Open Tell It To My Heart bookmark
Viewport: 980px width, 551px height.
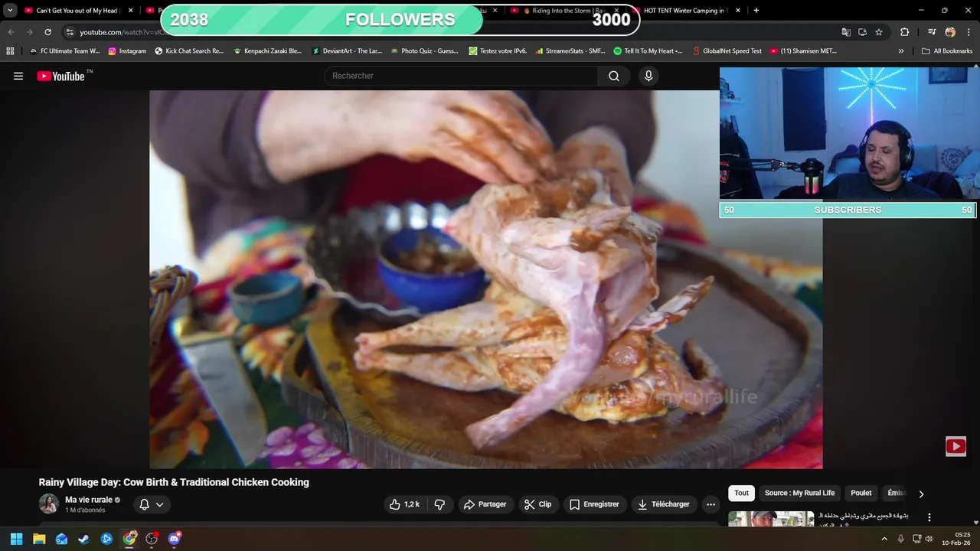[648, 51]
